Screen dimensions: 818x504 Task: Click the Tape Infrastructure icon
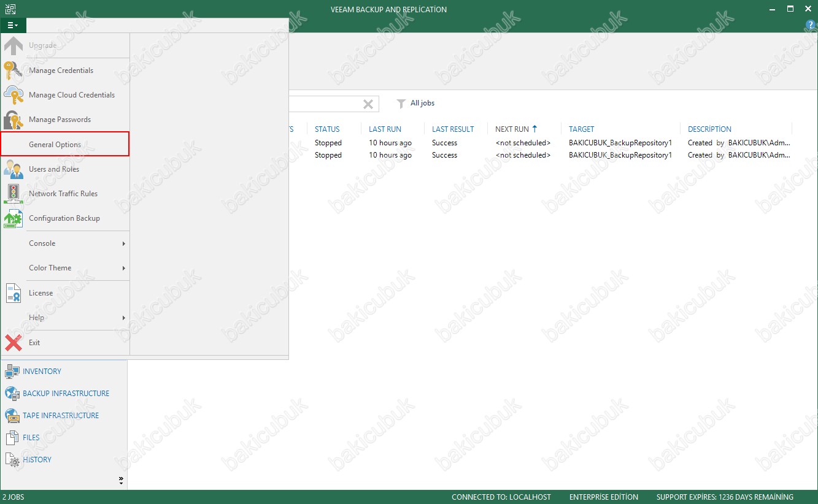click(12, 415)
